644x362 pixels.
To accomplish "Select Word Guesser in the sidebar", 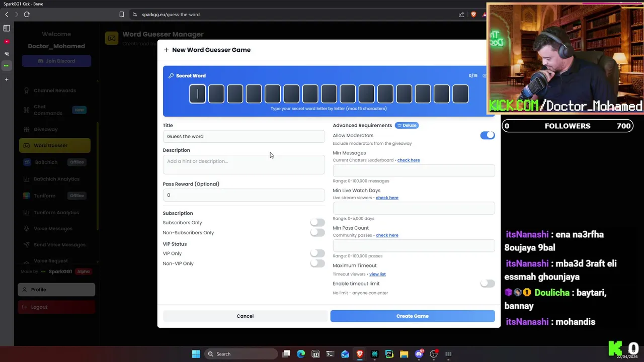I will tap(55, 145).
